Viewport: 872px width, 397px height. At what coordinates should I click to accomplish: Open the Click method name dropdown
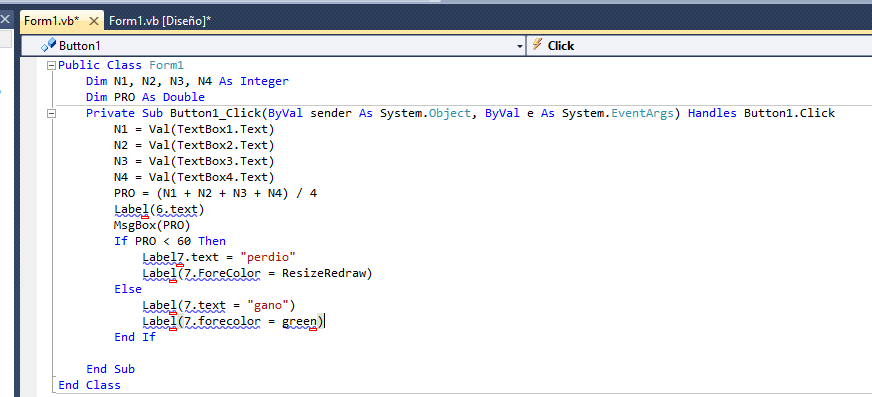[x=700, y=46]
